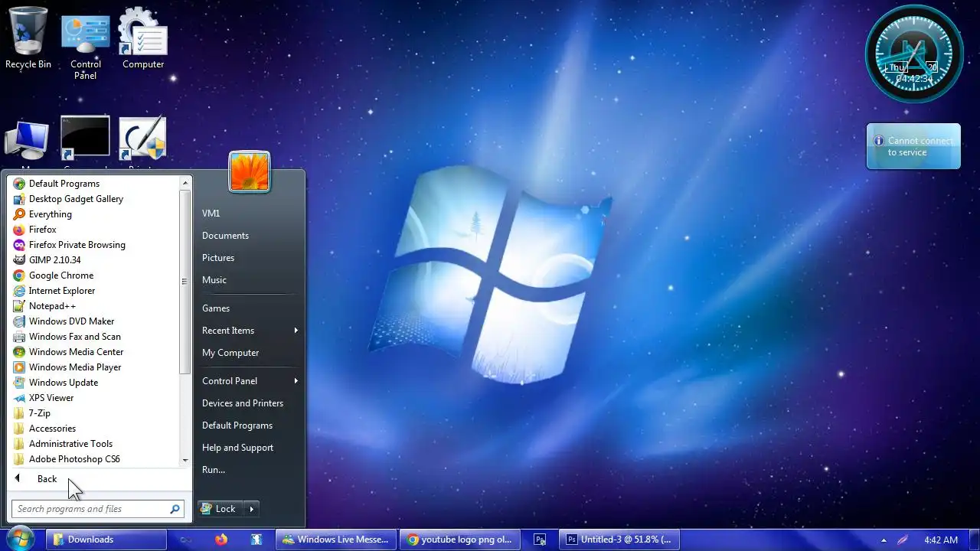Screen dimensions: 980x551
Task: Click in the Search programs and files box
Action: [90, 509]
